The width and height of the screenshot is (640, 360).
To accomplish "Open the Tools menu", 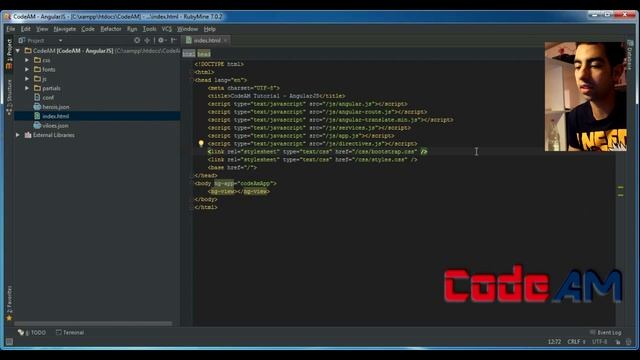I will click(x=149, y=29).
